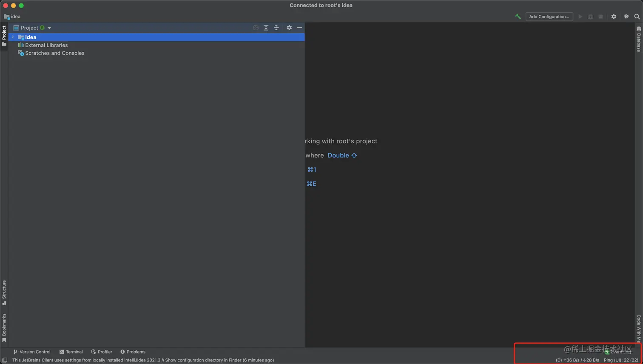Click the green Build hammer icon
Image resolution: width=643 pixels, height=364 pixels.
coord(518,17)
